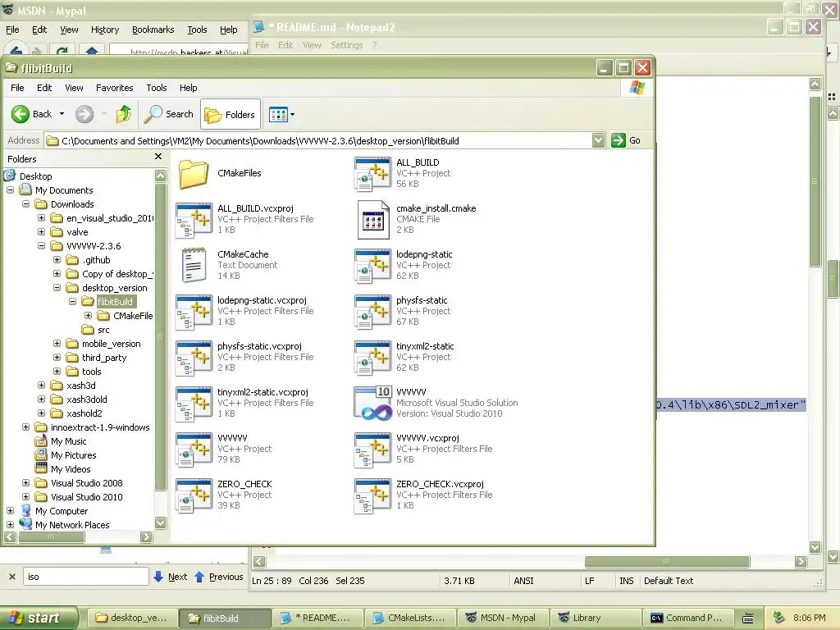Image resolution: width=840 pixels, height=630 pixels.
Task: Click Notepad2 horizontal scrollbar thumb
Action: pos(667,561)
